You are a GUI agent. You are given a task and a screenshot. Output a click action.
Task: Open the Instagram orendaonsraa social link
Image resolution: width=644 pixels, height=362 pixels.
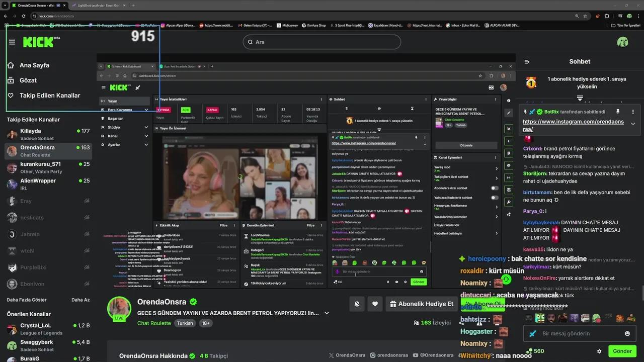click(x=389, y=355)
